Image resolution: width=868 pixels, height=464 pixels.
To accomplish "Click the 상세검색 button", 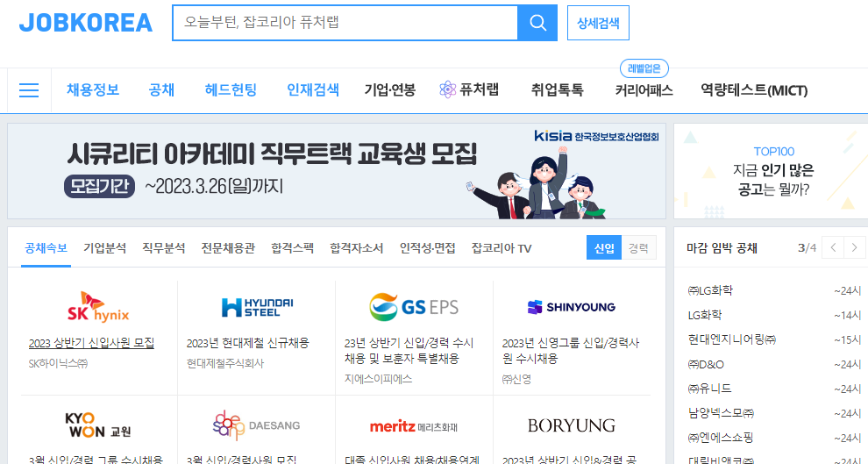I will pos(598,23).
